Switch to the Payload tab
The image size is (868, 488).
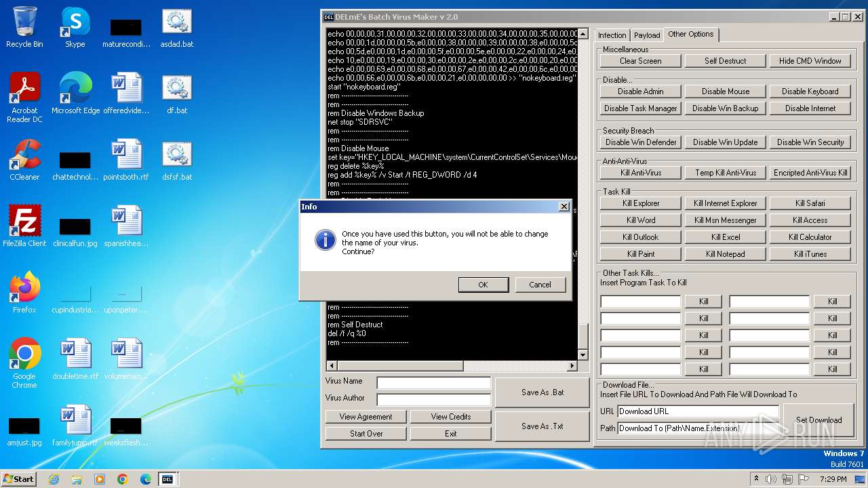point(647,35)
